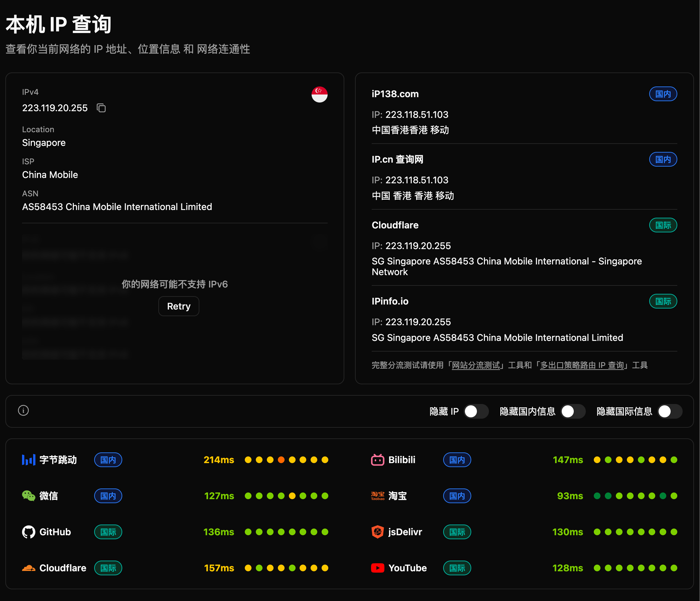
Task: Click the info circle icon
Action: click(x=23, y=410)
